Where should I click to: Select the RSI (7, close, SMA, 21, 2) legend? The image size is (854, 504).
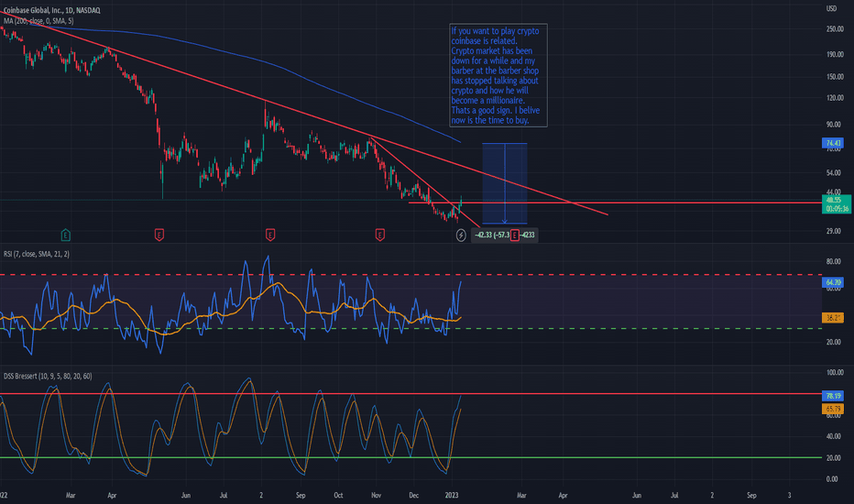click(x=37, y=254)
